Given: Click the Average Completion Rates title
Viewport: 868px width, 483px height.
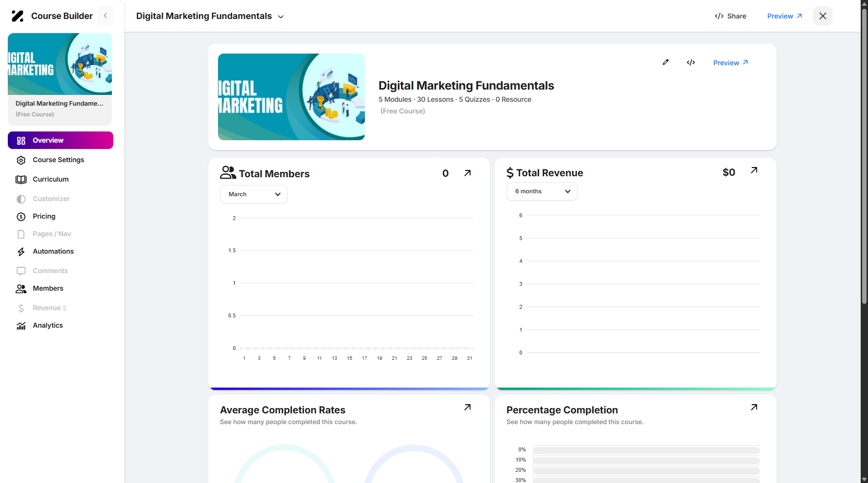Looking at the screenshot, I should [x=283, y=410].
